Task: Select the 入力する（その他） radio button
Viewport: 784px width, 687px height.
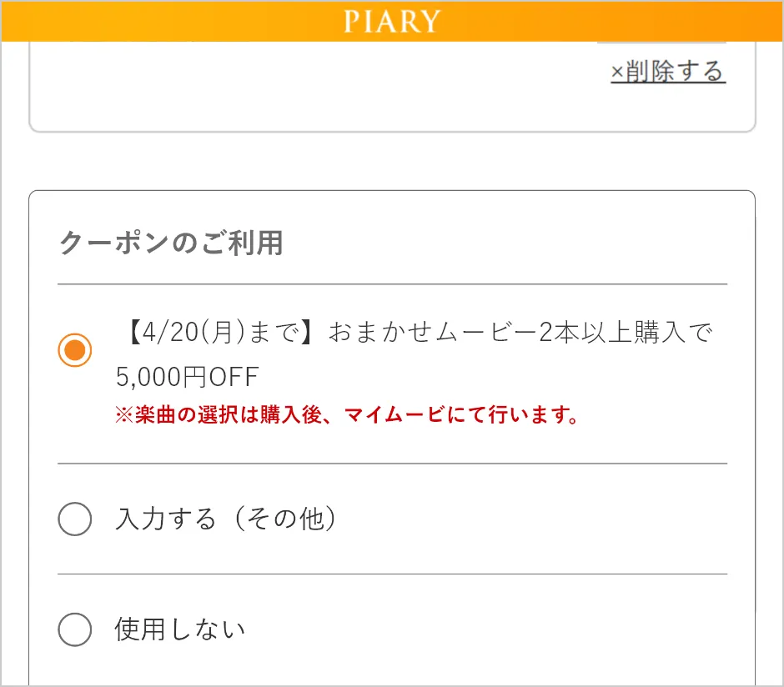Action: coord(75,519)
